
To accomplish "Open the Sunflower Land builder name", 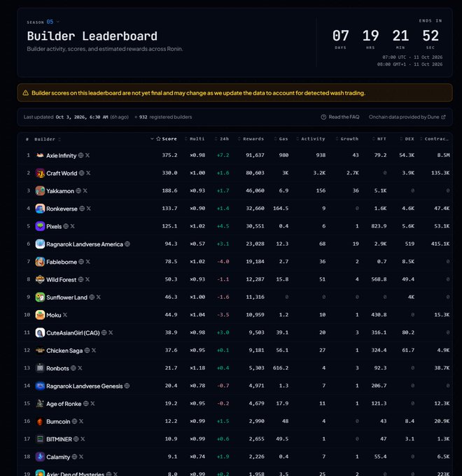I will click(66, 297).
